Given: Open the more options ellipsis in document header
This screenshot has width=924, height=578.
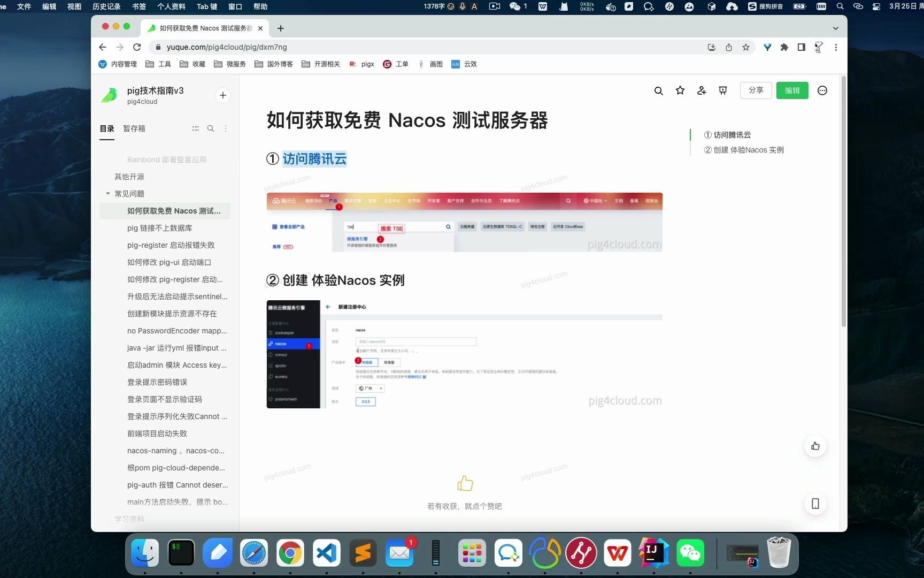Looking at the screenshot, I should (x=822, y=90).
